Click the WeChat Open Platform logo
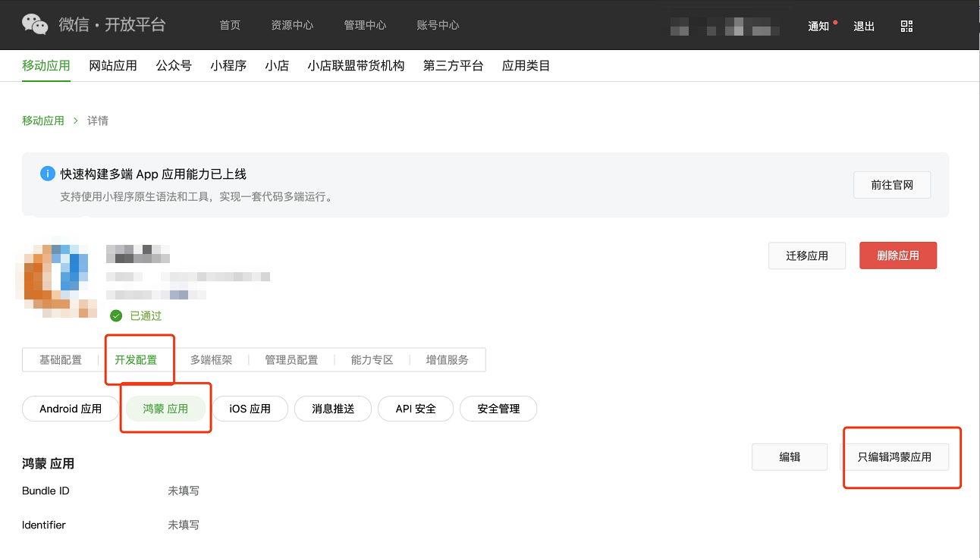Image resolution: width=980 pixels, height=558 pixels. (x=93, y=24)
